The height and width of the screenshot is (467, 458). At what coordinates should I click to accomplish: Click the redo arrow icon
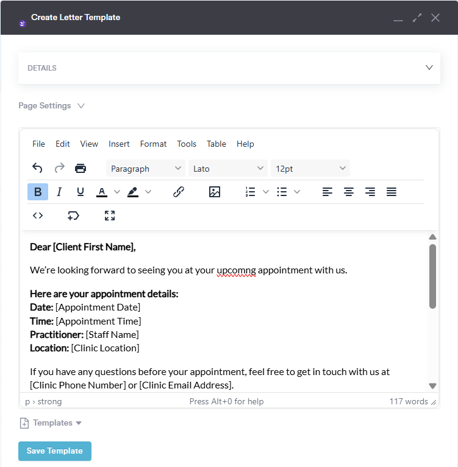[x=59, y=168]
